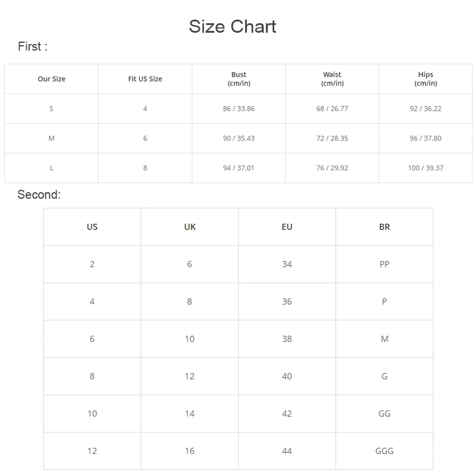Screen dimensions: 476x476
Task: Click the EU column header
Action: coord(287,227)
